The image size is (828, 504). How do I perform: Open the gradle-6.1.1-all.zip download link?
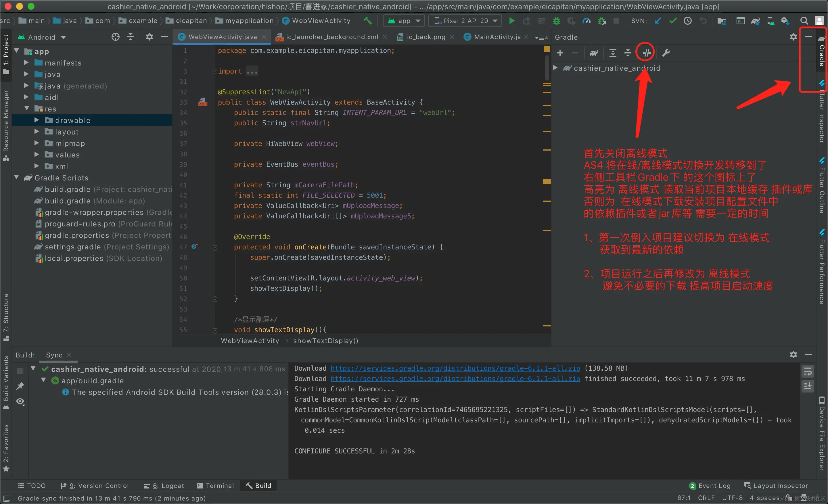pos(455,368)
